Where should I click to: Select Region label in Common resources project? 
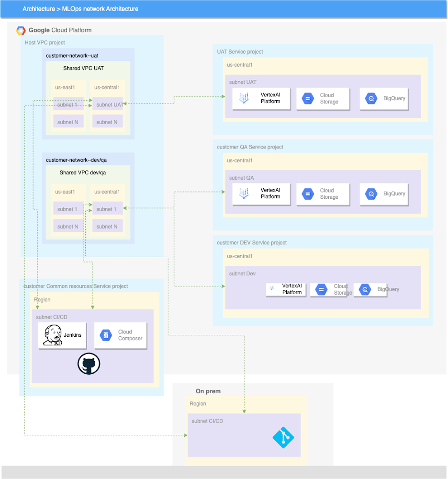pyautogui.click(x=42, y=300)
